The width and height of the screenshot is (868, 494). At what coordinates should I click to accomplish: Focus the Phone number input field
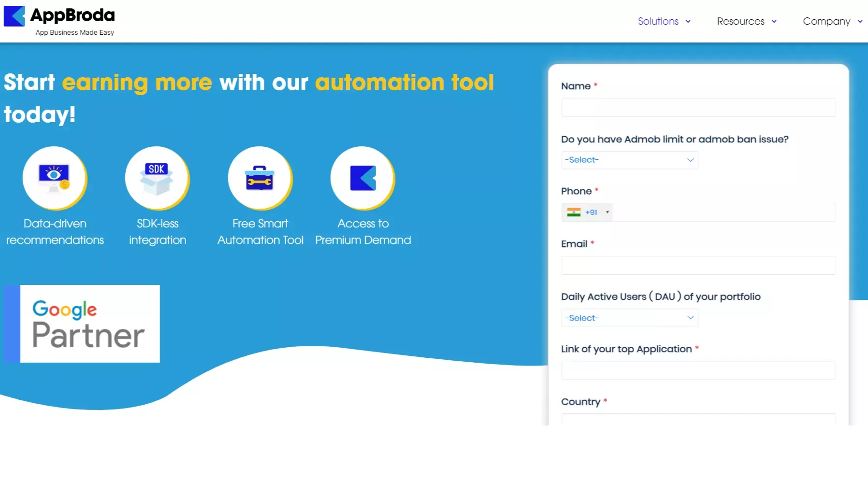tap(723, 212)
